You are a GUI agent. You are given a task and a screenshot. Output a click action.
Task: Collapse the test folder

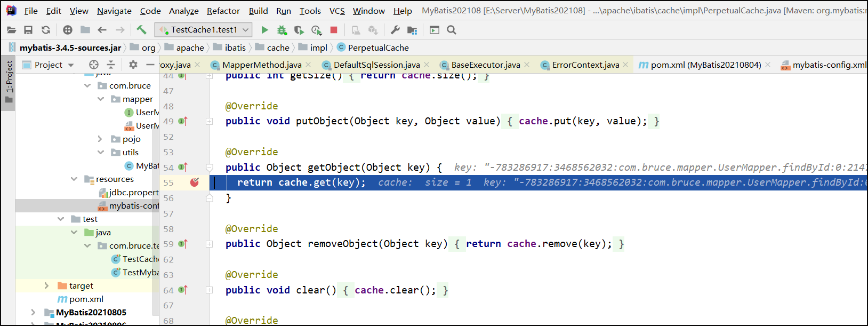61,219
